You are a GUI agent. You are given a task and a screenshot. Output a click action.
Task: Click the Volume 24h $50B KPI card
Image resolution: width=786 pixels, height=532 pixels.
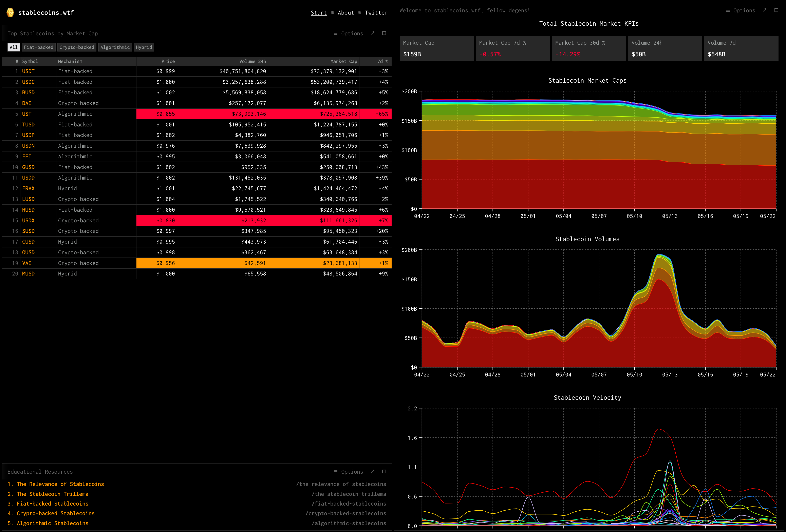click(x=665, y=49)
